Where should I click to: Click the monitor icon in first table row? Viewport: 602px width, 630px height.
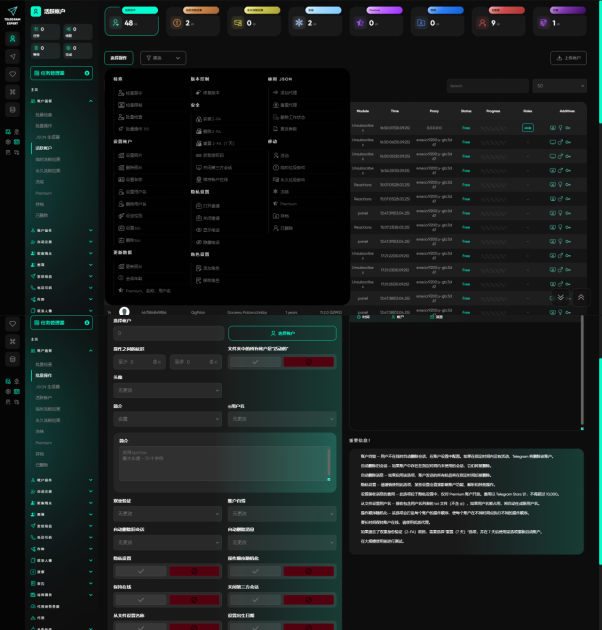(553, 128)
